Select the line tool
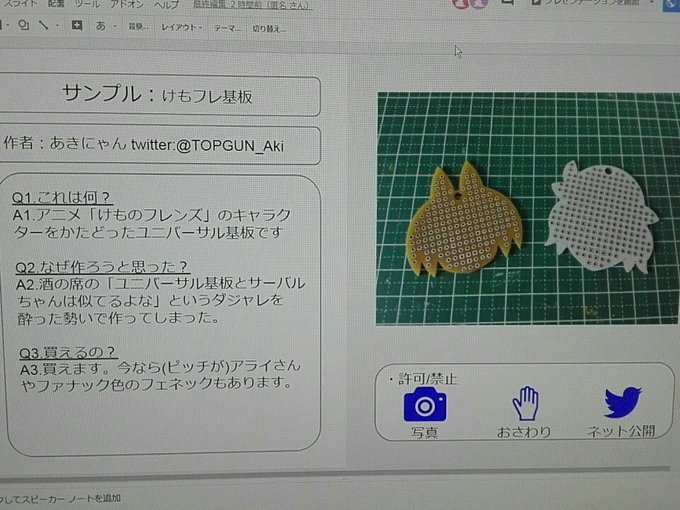This screenshot has height=510, width=680. tap(43, 25)
